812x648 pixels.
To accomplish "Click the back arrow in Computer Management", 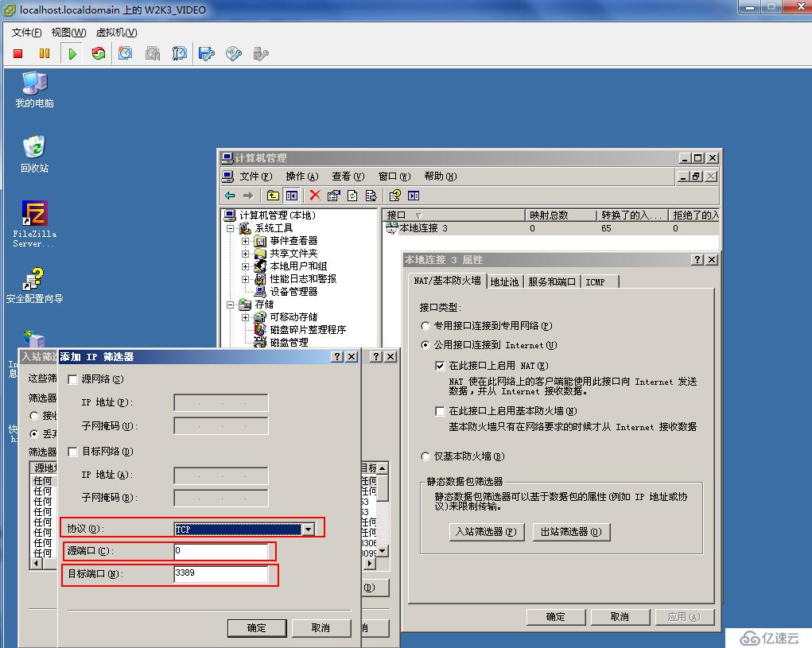I will (230, 196).
